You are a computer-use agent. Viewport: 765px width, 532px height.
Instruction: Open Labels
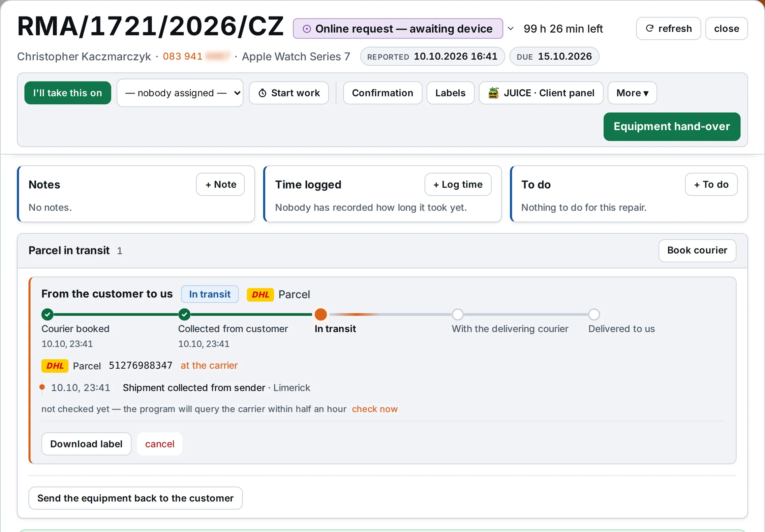450,93
